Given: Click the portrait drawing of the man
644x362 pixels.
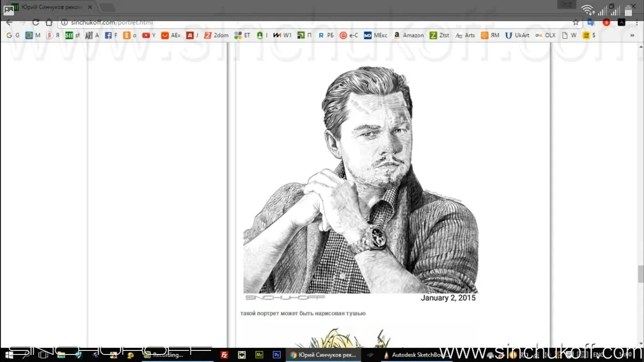Looking at the screenshot, I should [360, 179].
